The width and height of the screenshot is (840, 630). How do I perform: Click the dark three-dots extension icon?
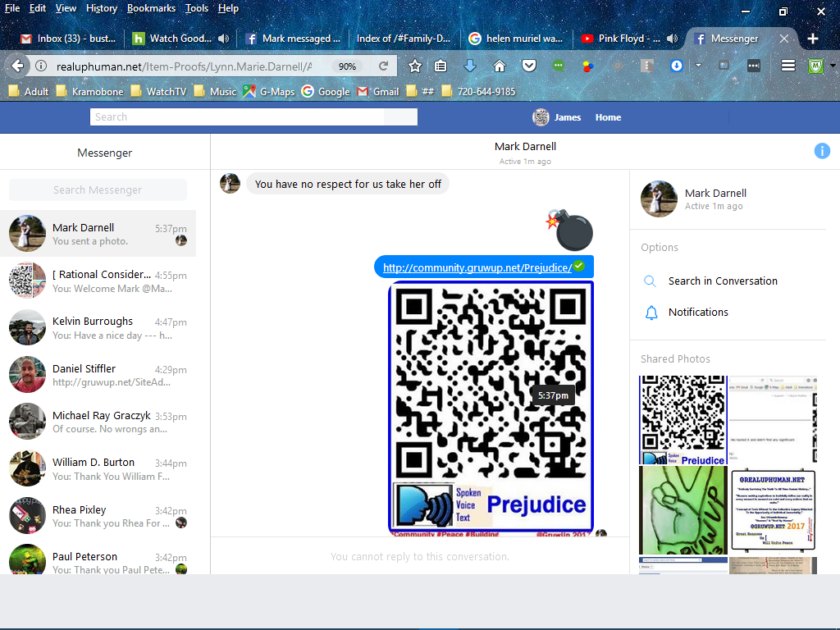pos(753,66)
